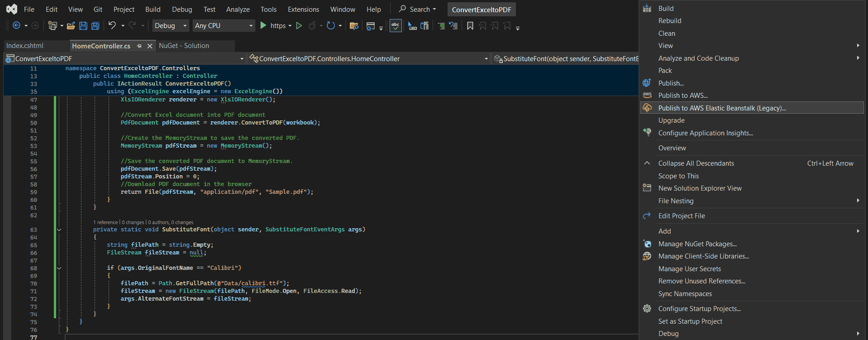Image resolution: width=868 pixels, height=340 pixels.
Task: Open the File menu
Action: pos(29,9)
